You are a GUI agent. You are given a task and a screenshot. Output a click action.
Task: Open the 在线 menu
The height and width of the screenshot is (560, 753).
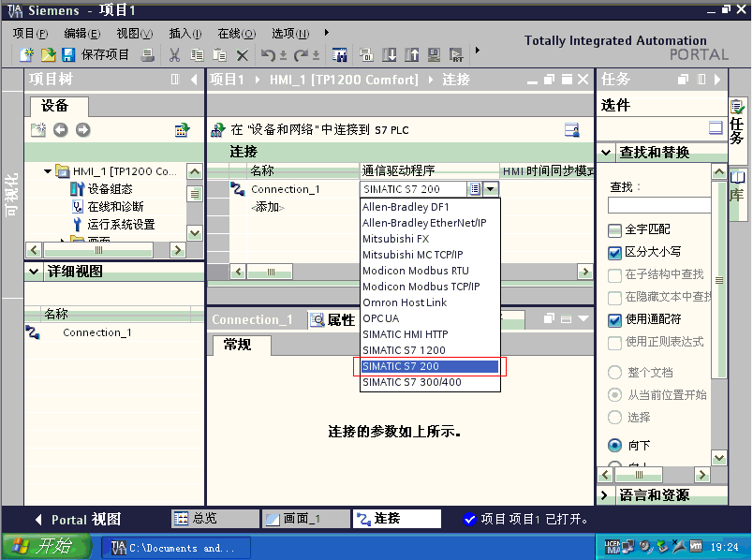click(236, 33)
